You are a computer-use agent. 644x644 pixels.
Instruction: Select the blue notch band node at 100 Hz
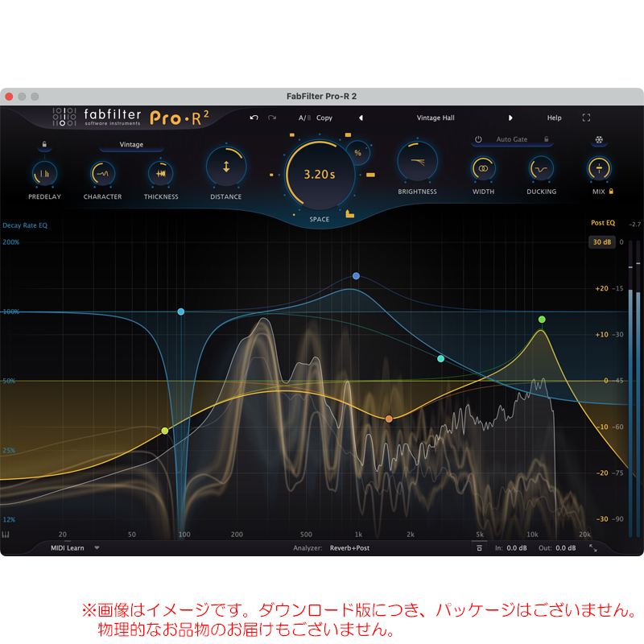(180, 312)
